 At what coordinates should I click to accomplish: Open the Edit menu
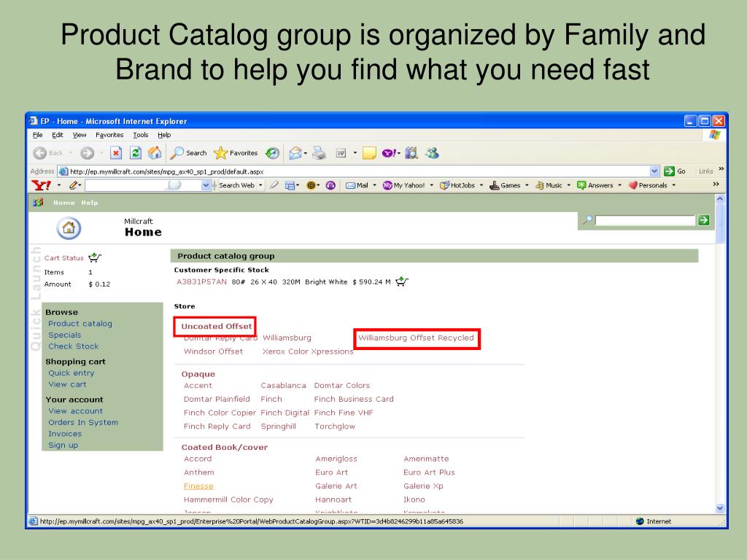point(57,135)
